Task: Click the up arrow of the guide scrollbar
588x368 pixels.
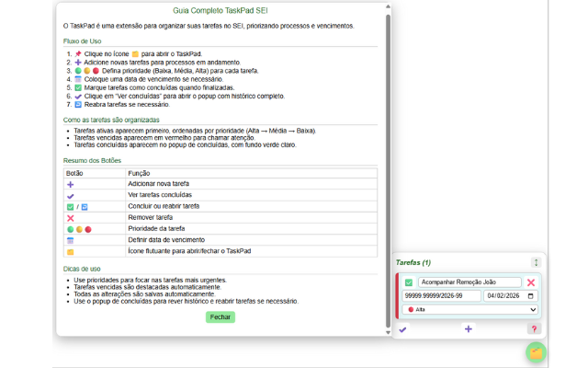Action: [388, 6]
